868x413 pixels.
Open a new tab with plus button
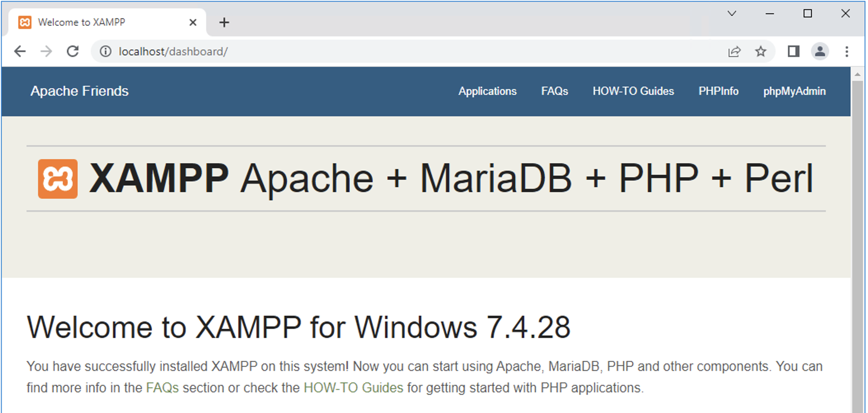pyautogui.click(x=224, y=22)
